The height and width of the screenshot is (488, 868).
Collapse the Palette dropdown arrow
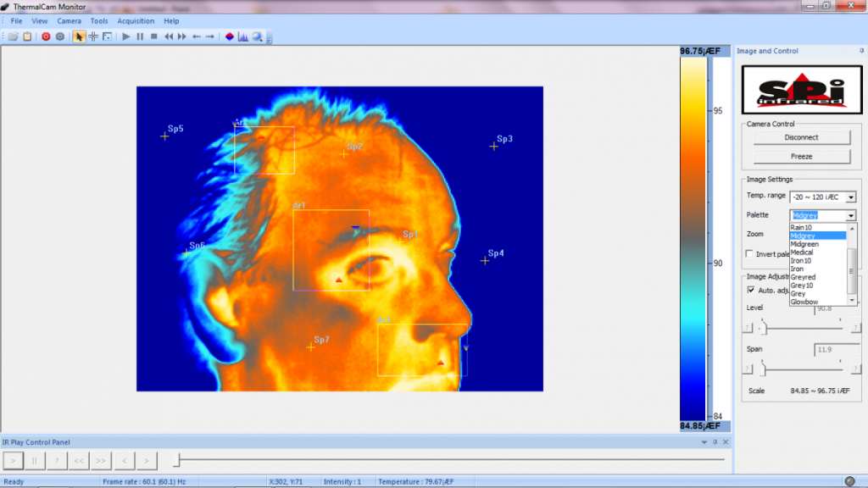pyautogui.click(x=851, y=216)
